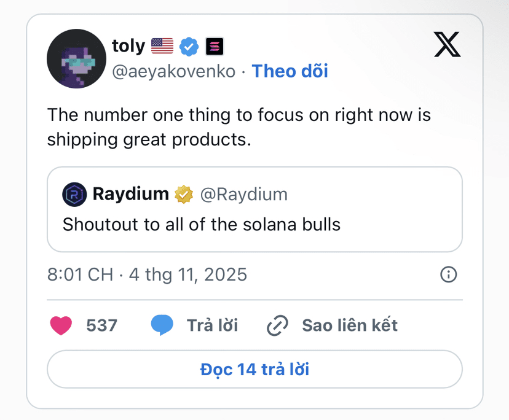Click the blue reply bubble icon
The image size is (509, 420).
(x=162, y=325)
